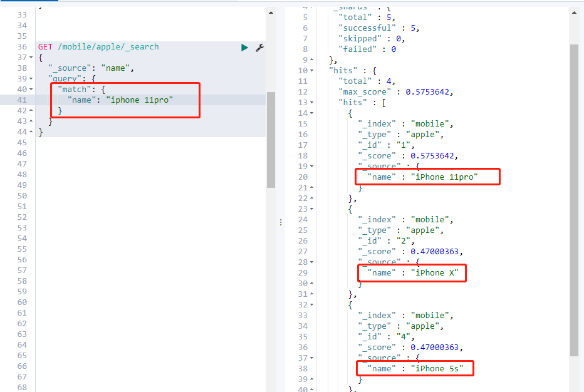Click "max_score" : 0.5753642 in response
This screenshot has height=392, width=584.
tap(395, 91)
